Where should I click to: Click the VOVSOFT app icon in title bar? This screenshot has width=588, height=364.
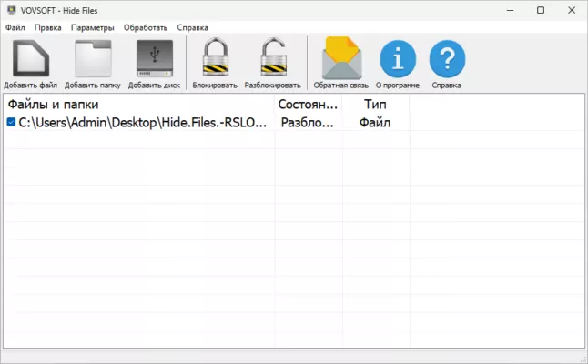pyautogui.click(x=12, y=10)
